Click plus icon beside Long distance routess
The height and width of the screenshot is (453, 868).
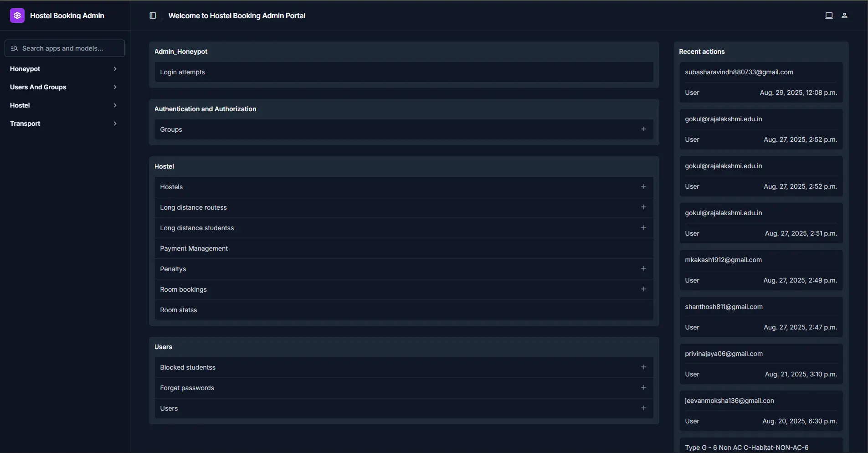coord(643,207)
